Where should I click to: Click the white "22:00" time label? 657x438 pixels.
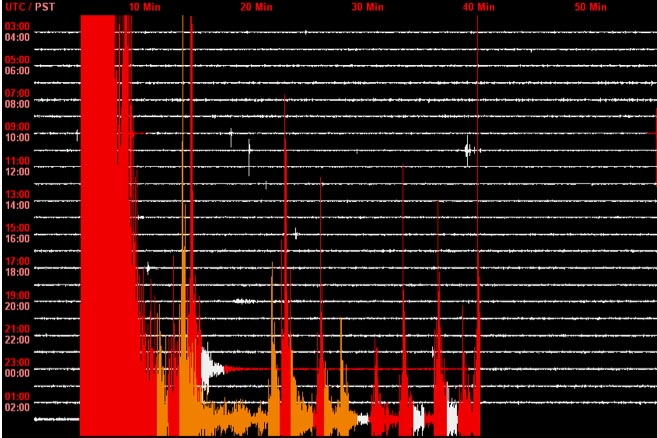(17, 340)
